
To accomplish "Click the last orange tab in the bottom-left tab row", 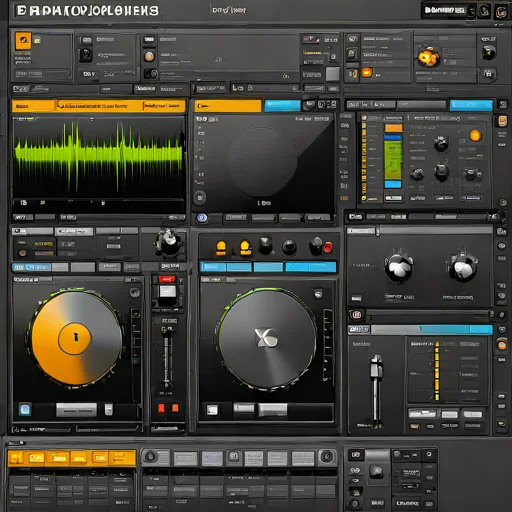I will click(x=122, y=458).
